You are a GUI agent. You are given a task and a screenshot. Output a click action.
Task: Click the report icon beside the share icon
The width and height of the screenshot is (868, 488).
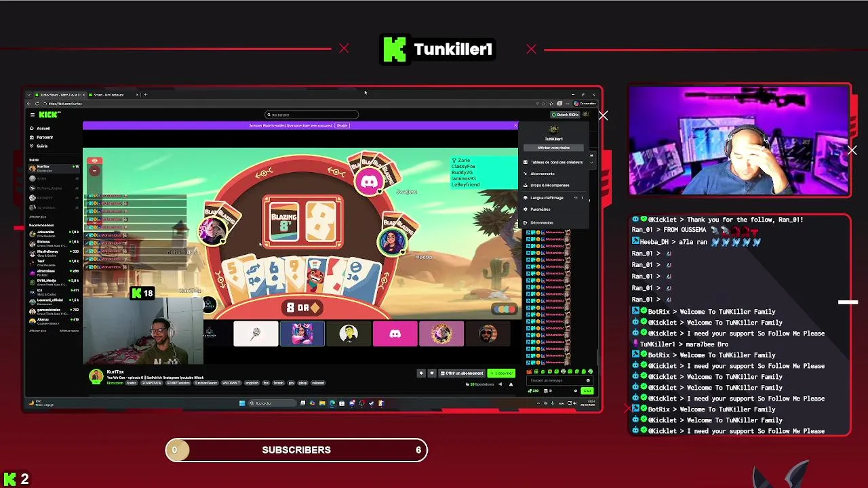pyautogui.click(x=511, y=384)
